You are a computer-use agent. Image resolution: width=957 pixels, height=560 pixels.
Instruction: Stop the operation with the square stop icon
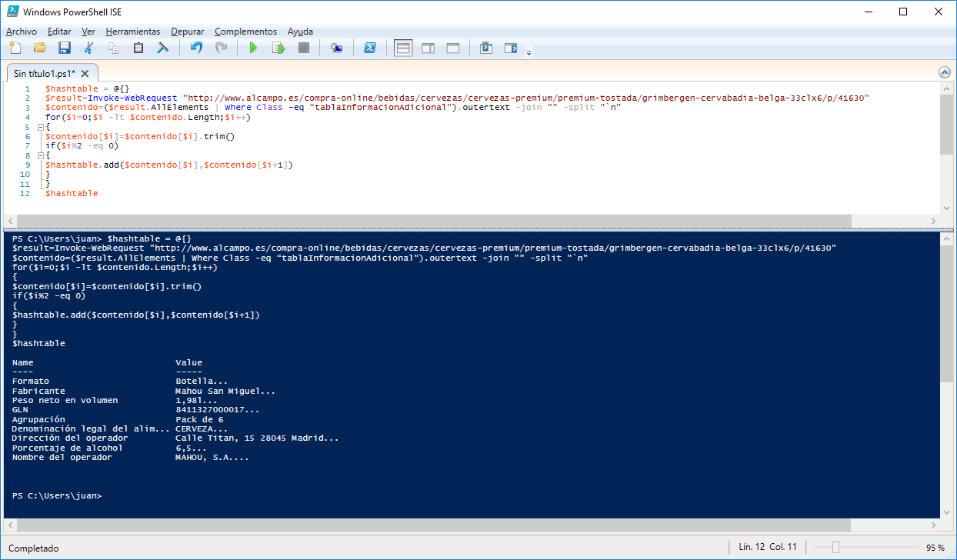pyautogui.click(x=303, y=48)
